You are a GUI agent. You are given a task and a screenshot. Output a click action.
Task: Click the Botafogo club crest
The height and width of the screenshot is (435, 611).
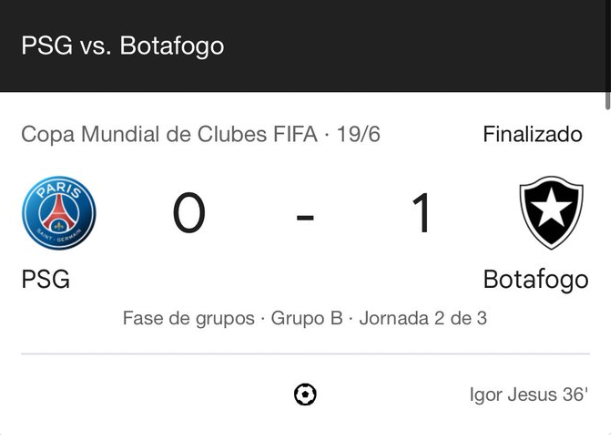[x=551, y=213]
